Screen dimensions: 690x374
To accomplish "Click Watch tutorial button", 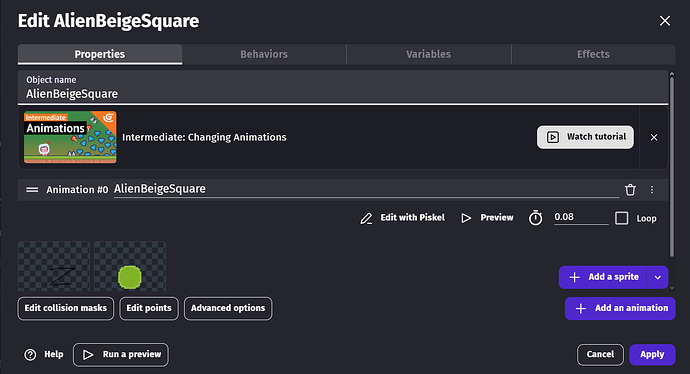I will pyautogui.click(x=585, y=137).
